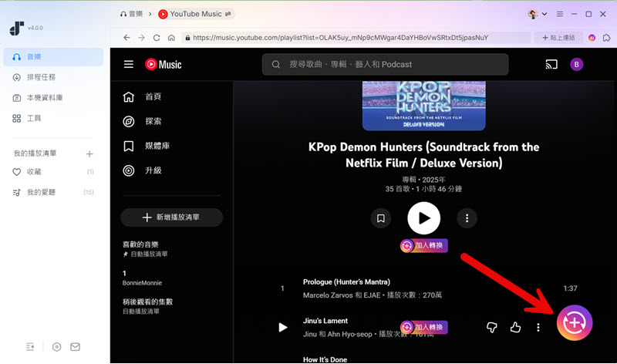The height and width of the screenshot is (364, 617).
Task: Click the YouTube Music logo
Action: (164, 64)
